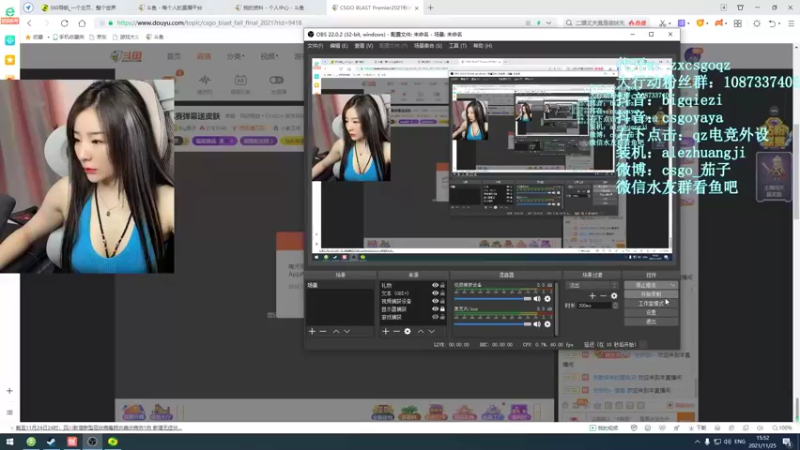
Task: Toggle visibility of the 窗口捕获 source
Action: pyautogui.click(x=435, y=317)
